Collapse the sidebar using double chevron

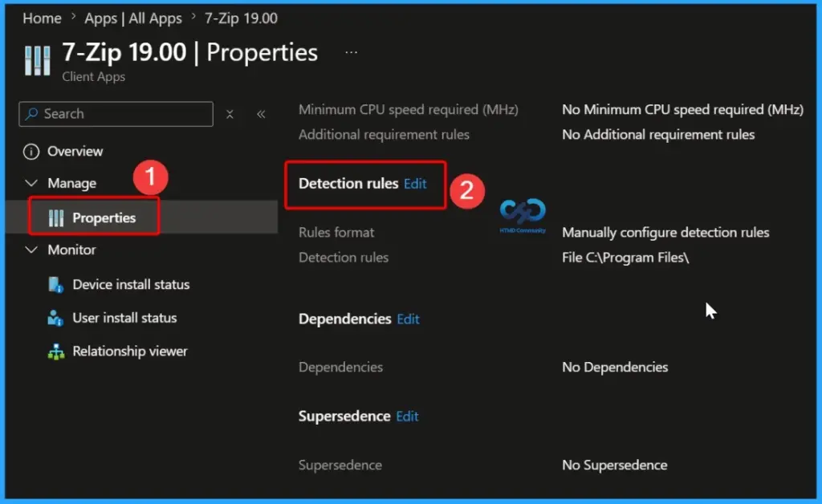[261, 114]
